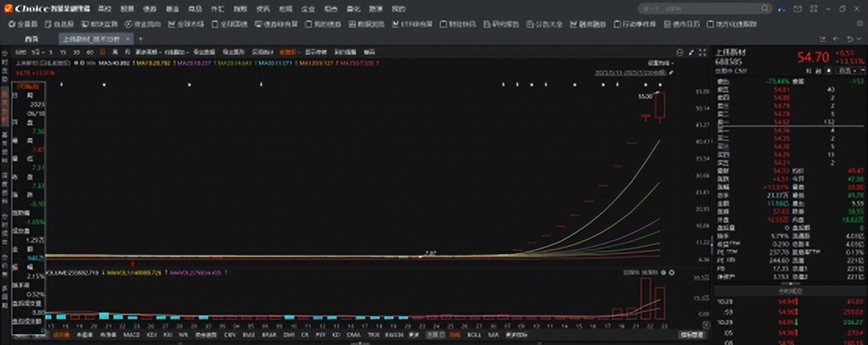Click the green MA30 moving average label
This screenshot has width=868, height=345.
click(x=235, y=63)
